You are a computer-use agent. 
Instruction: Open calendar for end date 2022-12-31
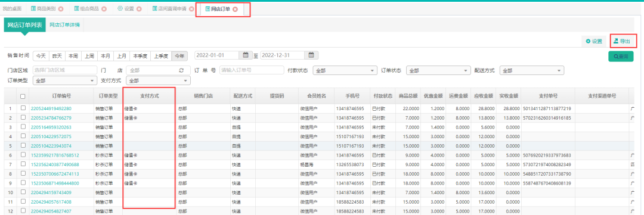tap(311, 55)
